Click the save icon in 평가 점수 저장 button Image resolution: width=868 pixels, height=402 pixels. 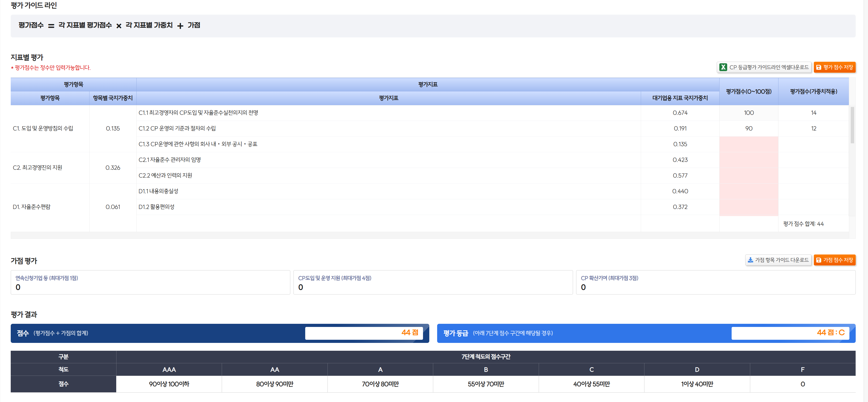point(819,67)
